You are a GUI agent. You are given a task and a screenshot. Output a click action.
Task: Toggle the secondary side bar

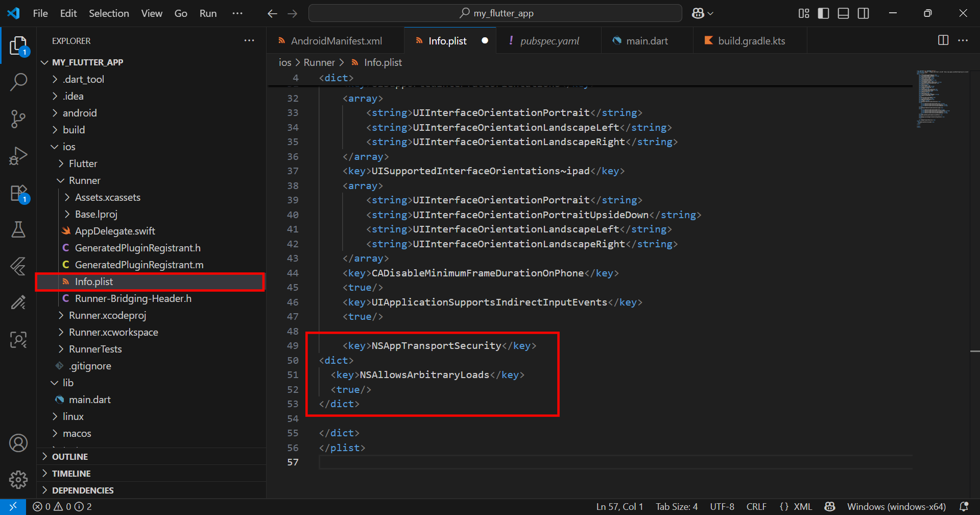[x=864, y=13]
